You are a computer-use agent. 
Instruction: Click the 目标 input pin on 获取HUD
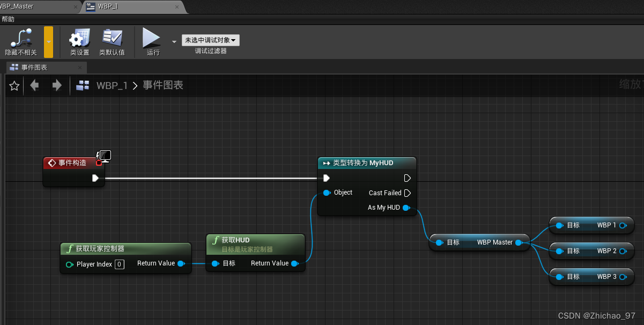tap(215, 263)
